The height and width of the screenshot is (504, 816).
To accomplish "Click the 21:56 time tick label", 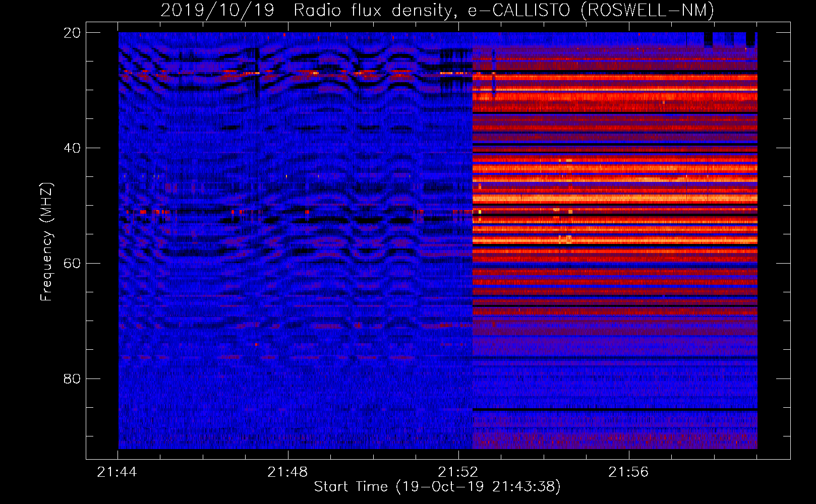I will point(628,472).
